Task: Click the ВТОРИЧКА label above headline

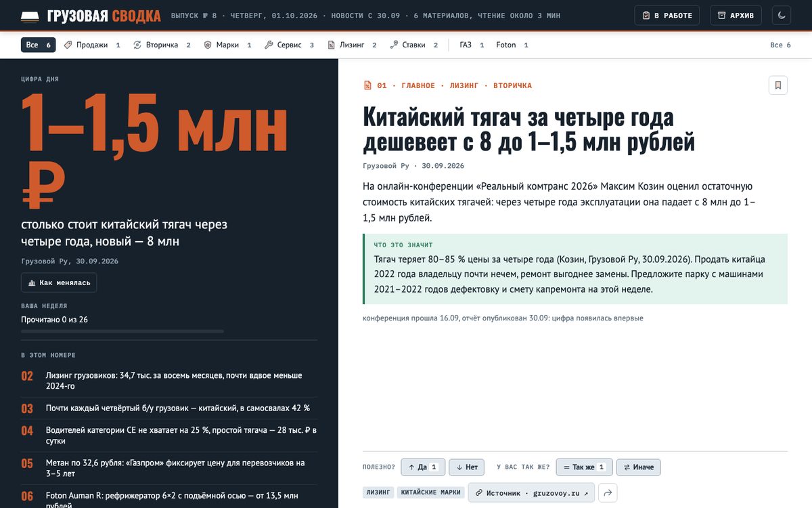Action: (512, 85)
